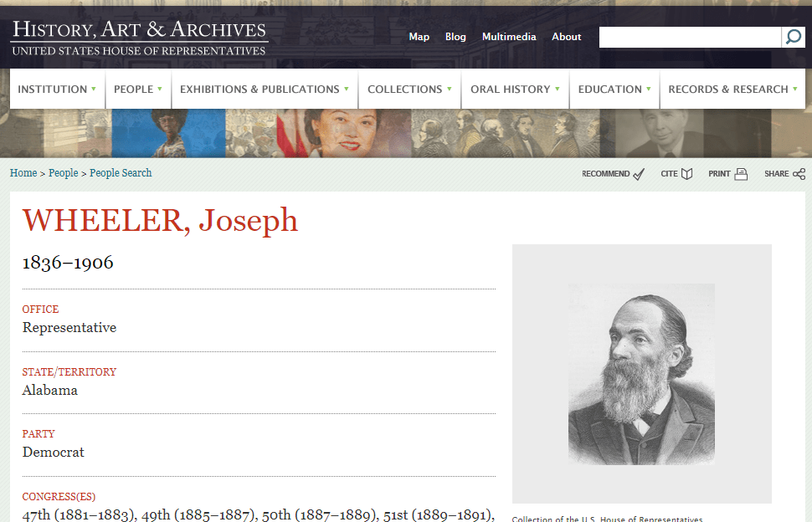
Task: Click the Share network icon
Action: coord(799,174)
